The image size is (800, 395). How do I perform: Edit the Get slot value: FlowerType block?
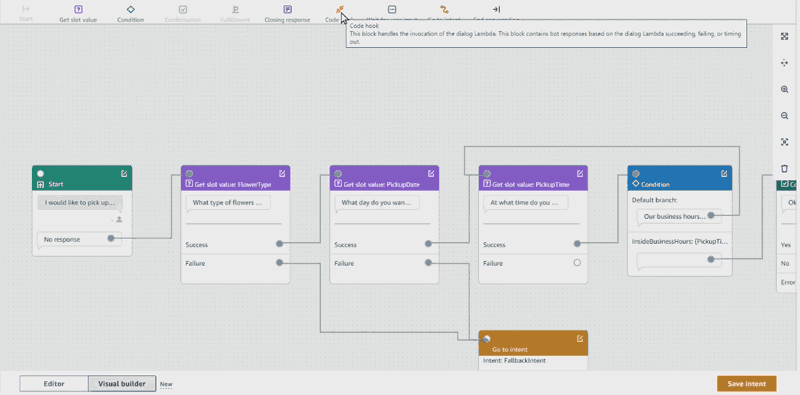[282, 174]
